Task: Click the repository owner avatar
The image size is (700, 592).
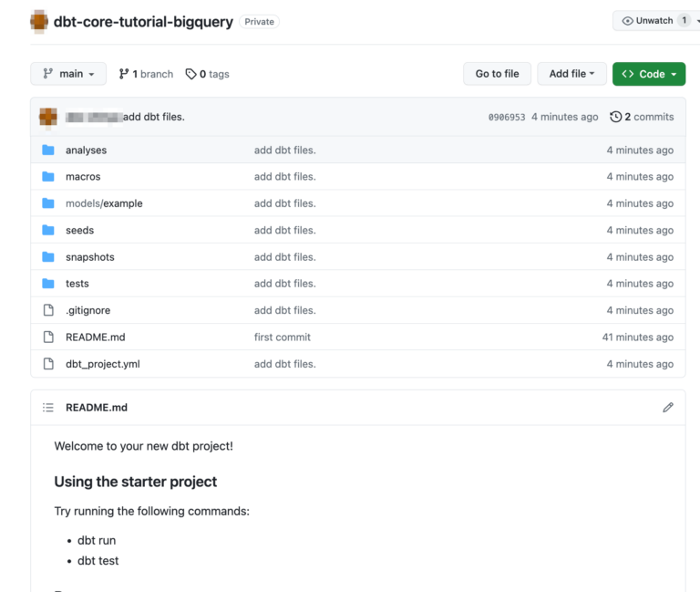Action: 39,21
